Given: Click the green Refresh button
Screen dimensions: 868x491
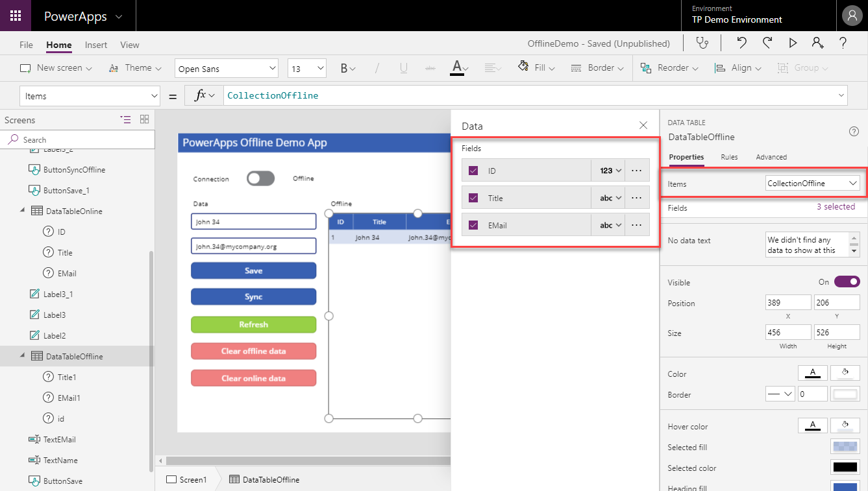Looking at the screenshot, I should [x=253, y=324].
